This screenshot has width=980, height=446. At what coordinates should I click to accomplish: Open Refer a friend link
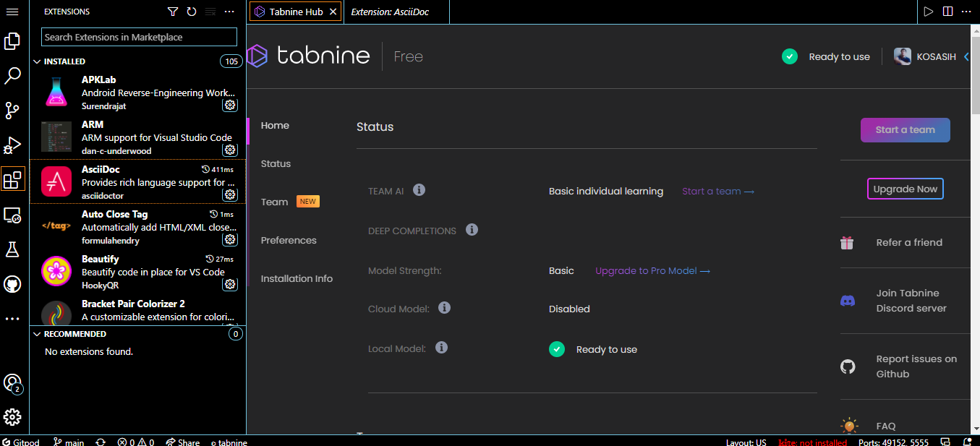click(909, 243)
